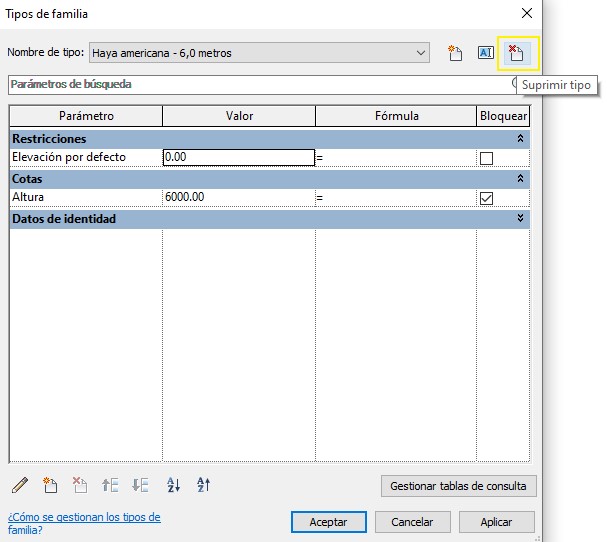The width and height of the screenshot is (607, 542).
Task: Click the New parameter icon in bottom toolbar
Action: (x=50, y=485)
